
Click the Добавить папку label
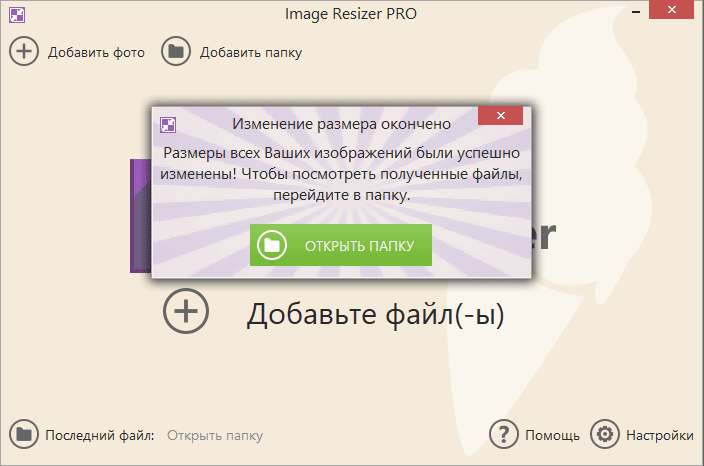(251, 53)
